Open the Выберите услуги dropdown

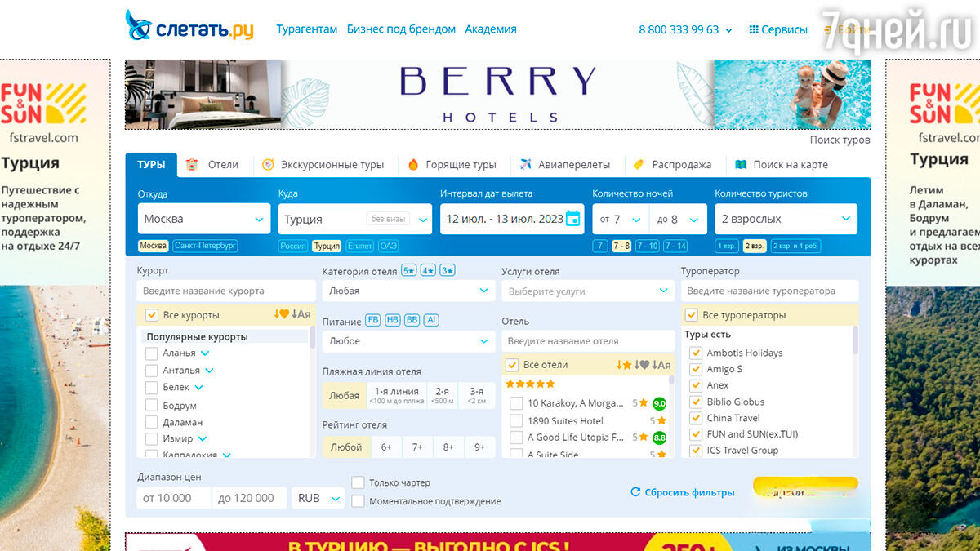pyautogui.click(x=588, y=291)
